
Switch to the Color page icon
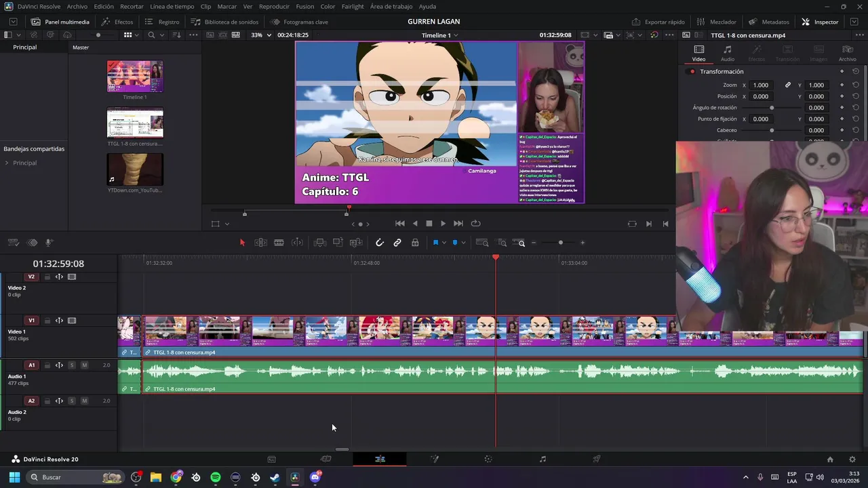pyautogui.click(x=488, y=459)
